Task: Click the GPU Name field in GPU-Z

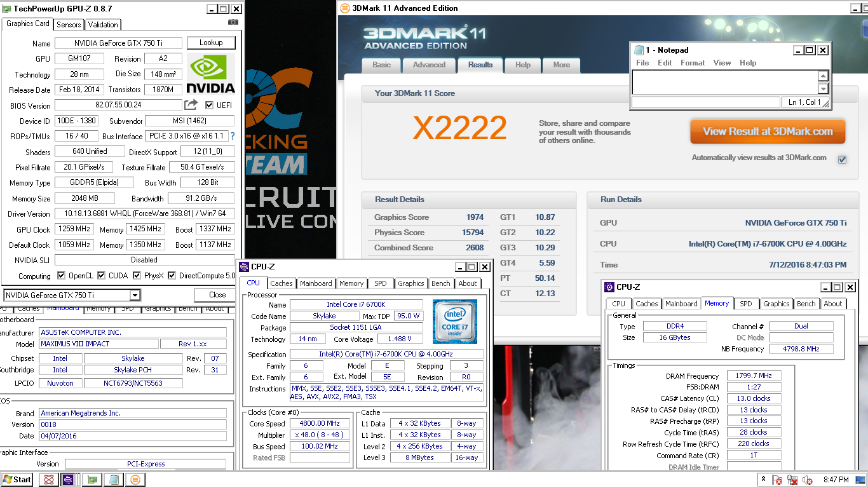Action: click(118, 43)
